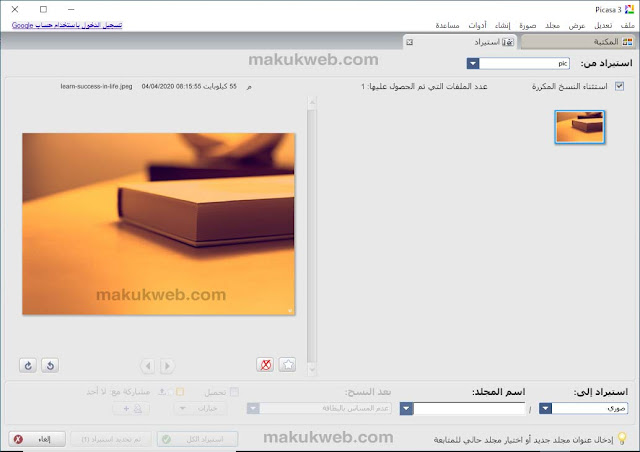Open the عرض menu
Screen dimensions: 640x452
pos(577,25)
